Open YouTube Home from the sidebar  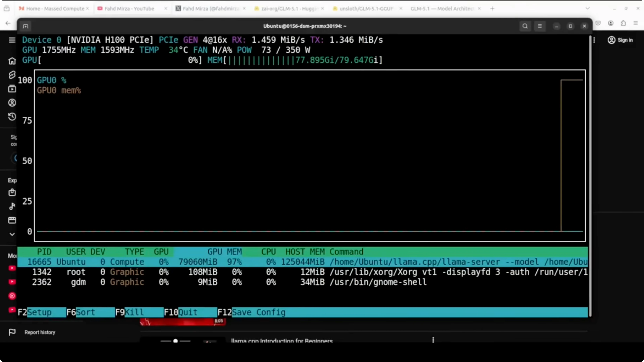(12, 61)
